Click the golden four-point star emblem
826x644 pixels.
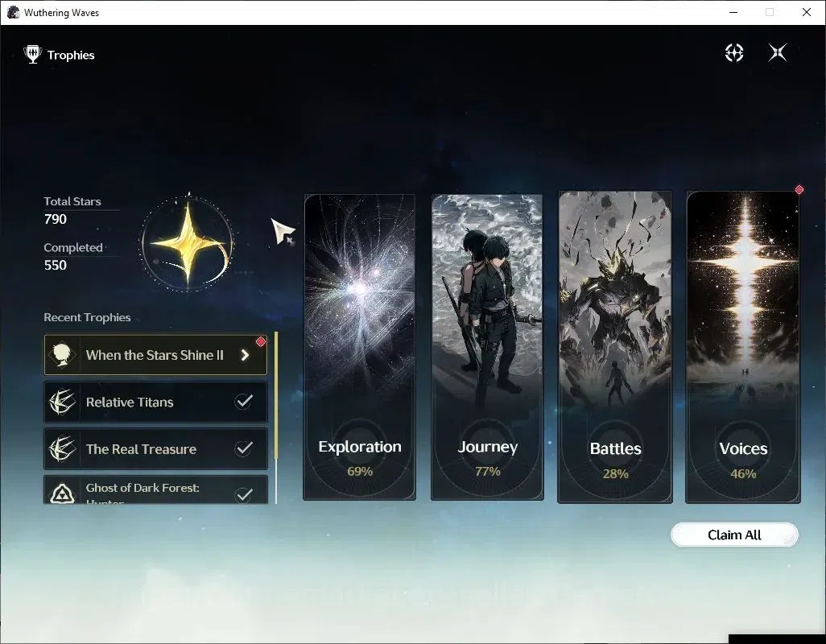[x=188, y=244]
